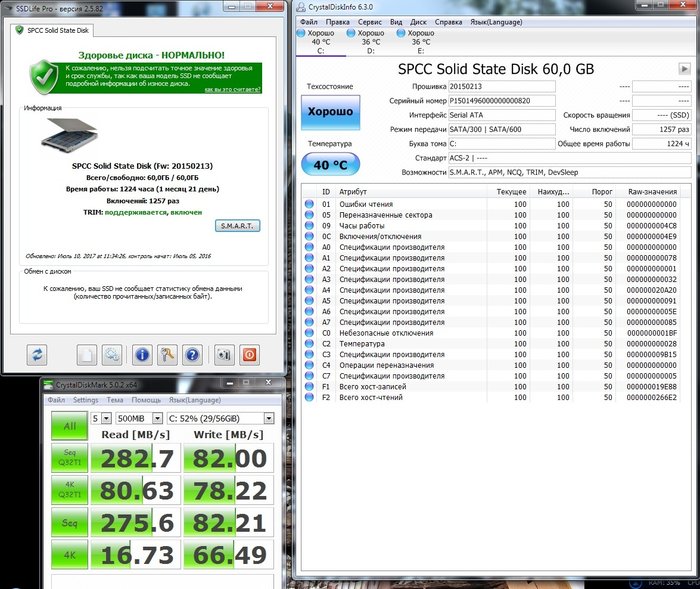The image size is (700, 589).
Task: Run the 4K Q32T1 benchmark button
Action: [x=70, y=490]
